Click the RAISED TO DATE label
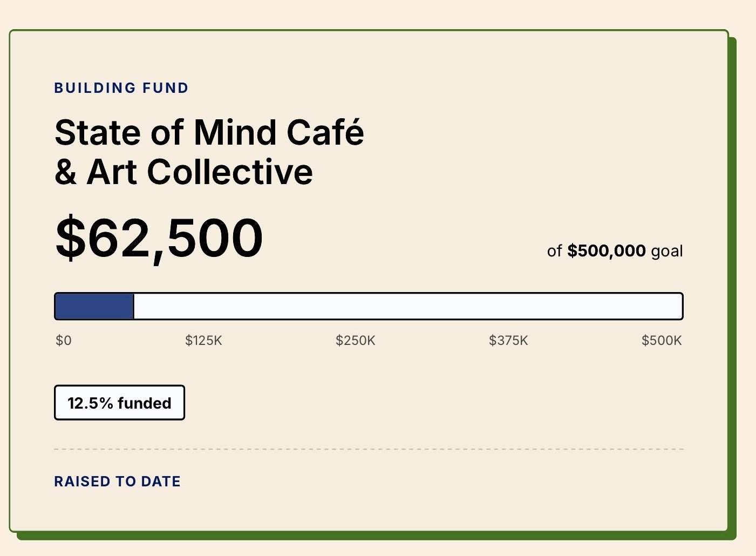Viewport: 756px width, 556px height. [117, 482]
